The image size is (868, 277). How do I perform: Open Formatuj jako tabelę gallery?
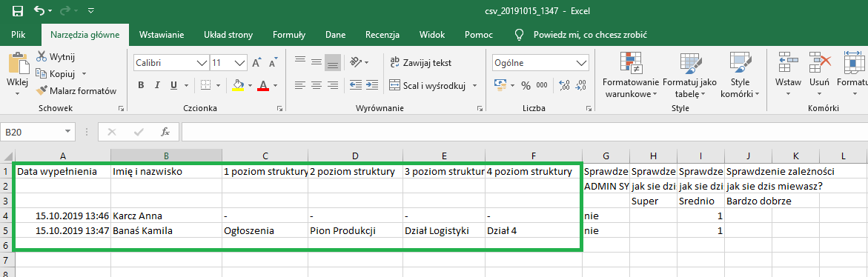point(690,76)
